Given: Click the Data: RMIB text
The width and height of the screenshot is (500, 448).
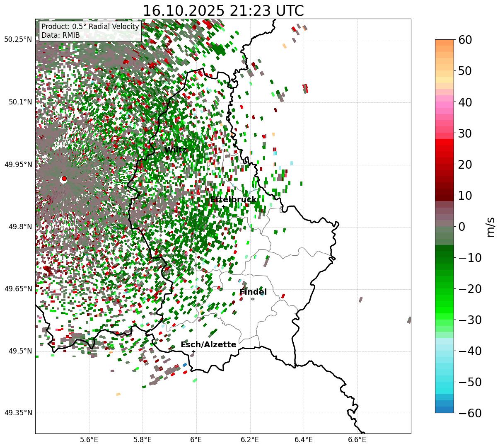Looking at the screenshot, I should (x=60, y=36).
